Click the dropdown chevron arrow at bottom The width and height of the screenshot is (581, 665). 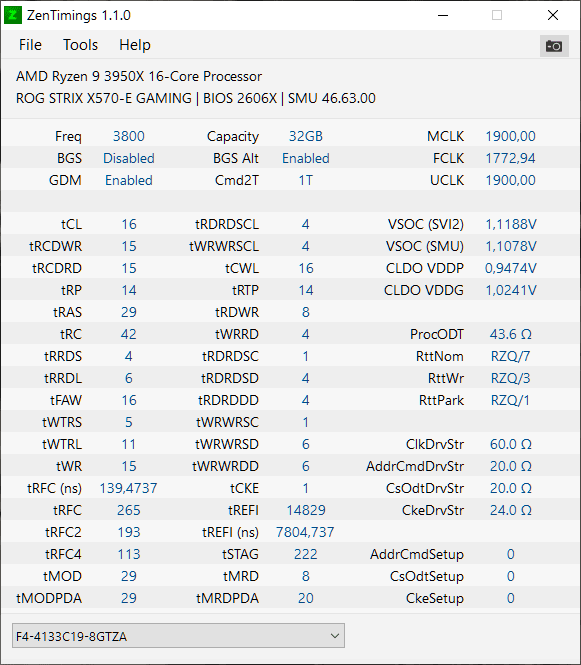click(x=335, y=636)
